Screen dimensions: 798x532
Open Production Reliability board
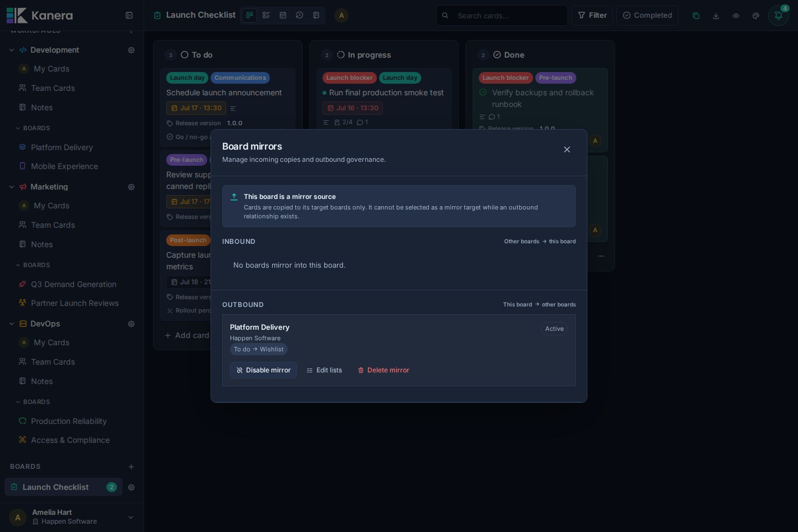tap(69, 421)
